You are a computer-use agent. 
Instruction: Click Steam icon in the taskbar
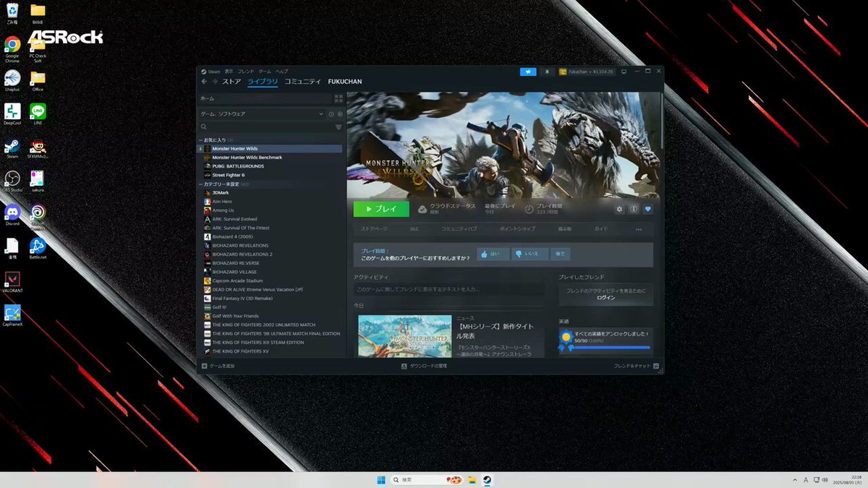tap(487, 480)
